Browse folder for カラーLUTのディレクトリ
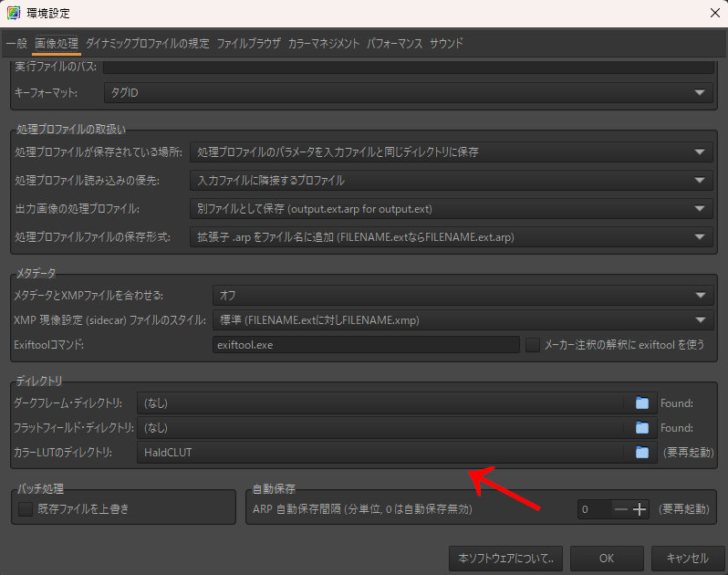This screenshot has height=575, width=728. click(x=642, y=452)
